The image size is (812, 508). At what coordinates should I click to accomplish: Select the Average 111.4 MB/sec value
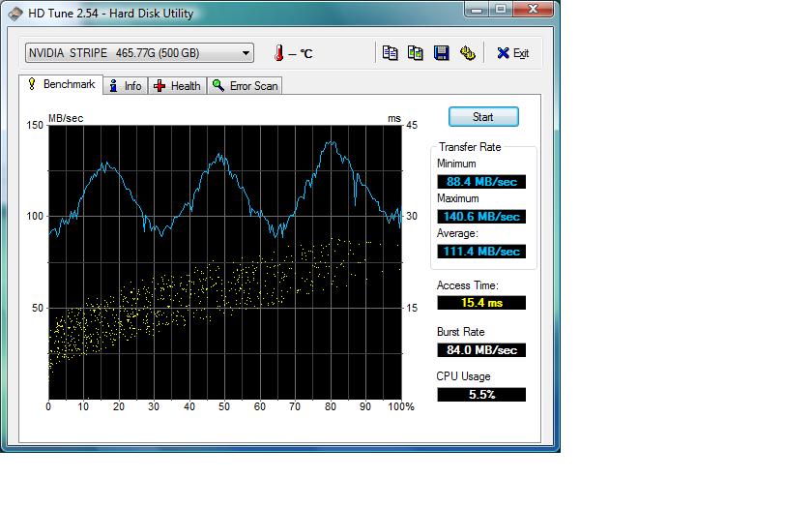pyautogui.click(x=481, y=252)
